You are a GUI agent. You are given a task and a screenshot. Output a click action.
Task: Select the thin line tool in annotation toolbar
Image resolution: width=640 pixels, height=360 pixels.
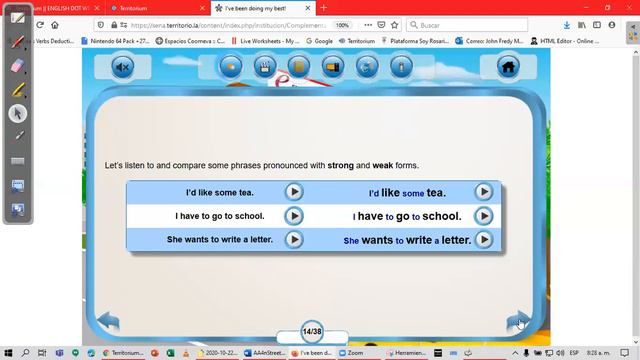[x=18, y=137]
